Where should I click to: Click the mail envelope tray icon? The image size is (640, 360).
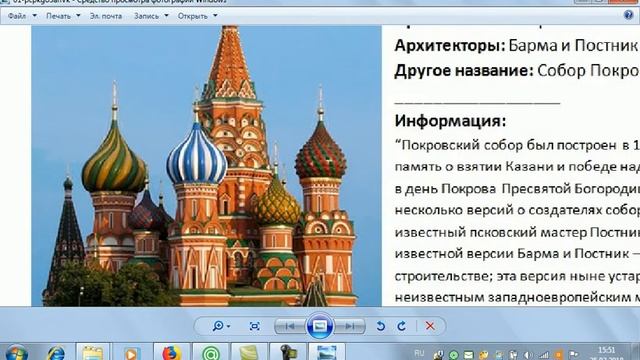[468, 355]
